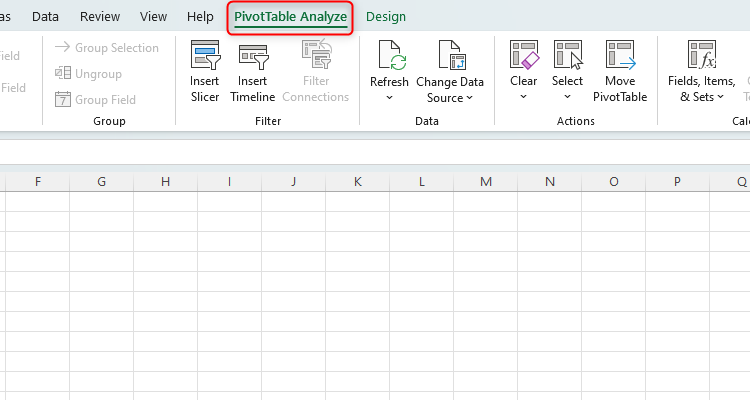
Task: Select the column F header
Action: tap(37, 181)
